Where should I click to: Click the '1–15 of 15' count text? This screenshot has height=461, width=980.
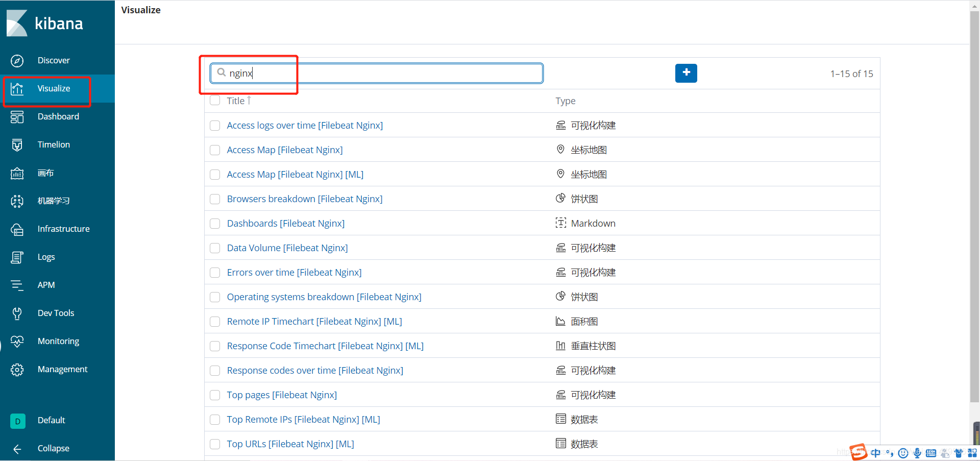click(851, 74)
